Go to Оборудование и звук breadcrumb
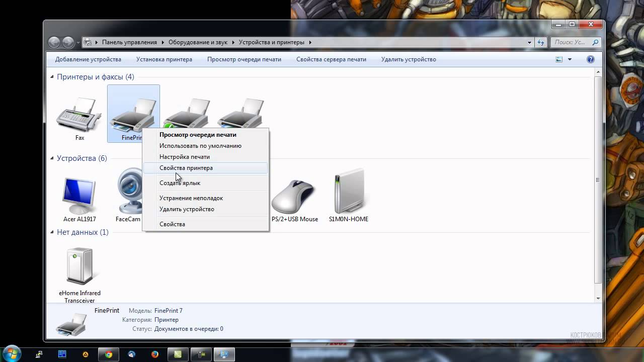 tap(198, 42)
